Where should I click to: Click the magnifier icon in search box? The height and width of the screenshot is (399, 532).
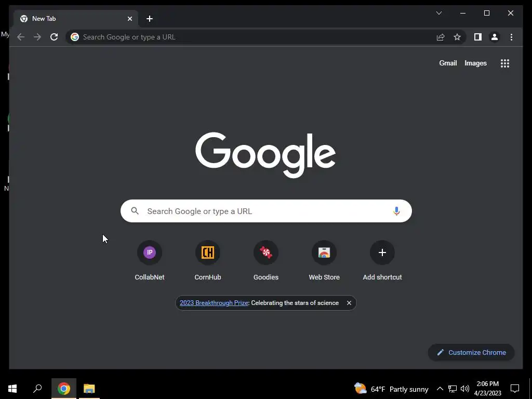tap(135, 211)
